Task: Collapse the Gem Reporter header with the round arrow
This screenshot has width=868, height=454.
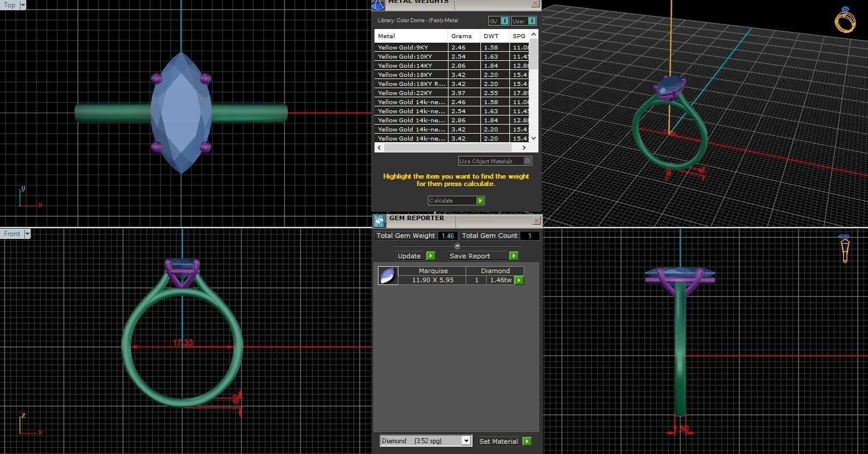Action: [457, 246]
